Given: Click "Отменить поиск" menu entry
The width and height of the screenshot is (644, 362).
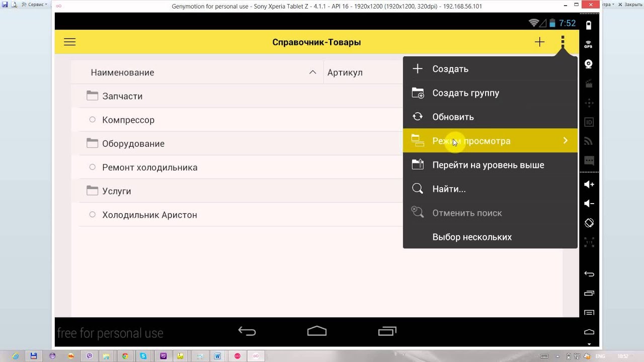Looking at the screenshot, I should [490, 213].
